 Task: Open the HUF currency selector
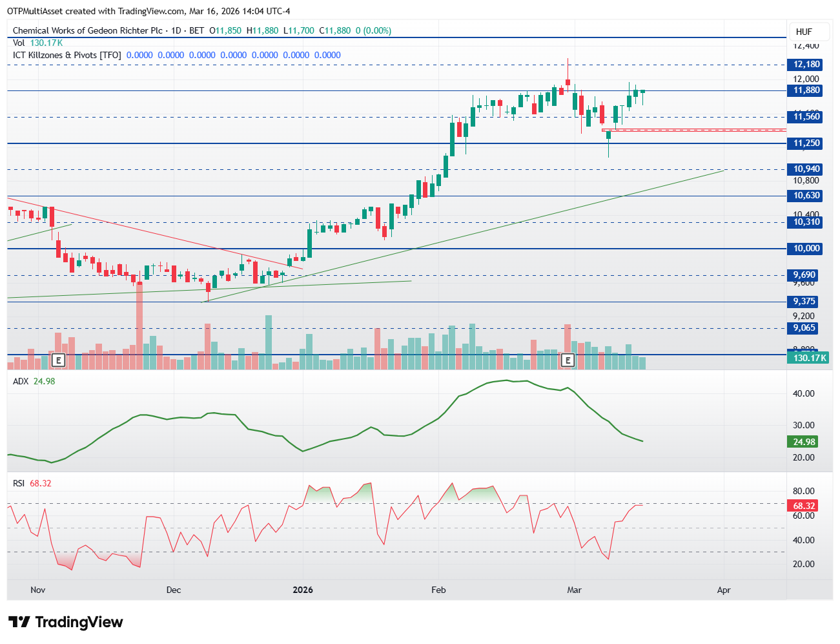pyautogui.click(x=804, y=32)
